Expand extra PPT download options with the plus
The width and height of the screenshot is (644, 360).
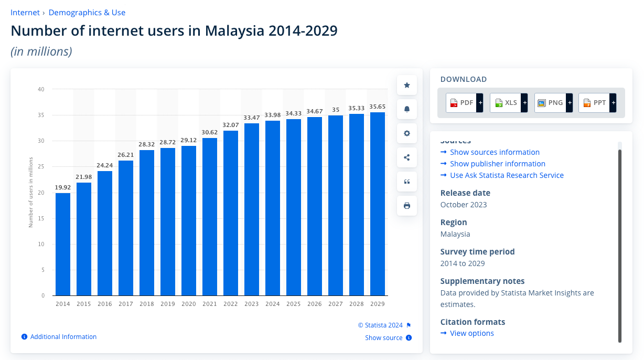pyautogui.click(x=614, y=102)
